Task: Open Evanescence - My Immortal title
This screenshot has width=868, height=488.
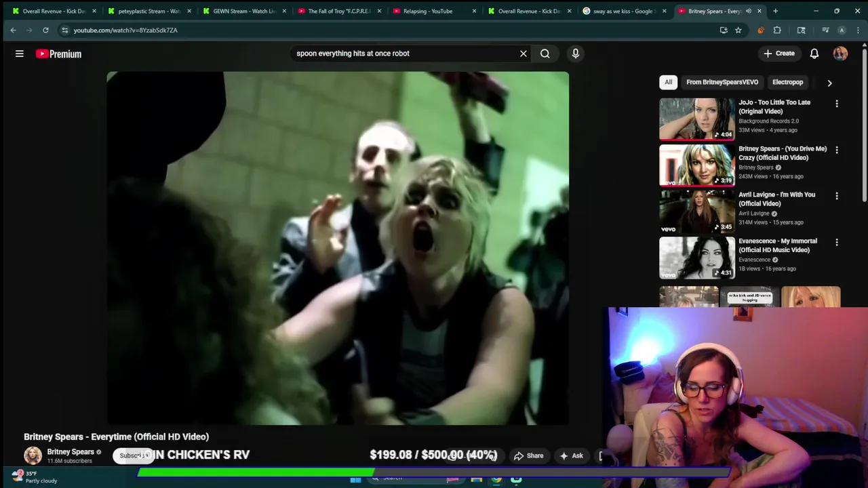Action: [x=778, y=245]
